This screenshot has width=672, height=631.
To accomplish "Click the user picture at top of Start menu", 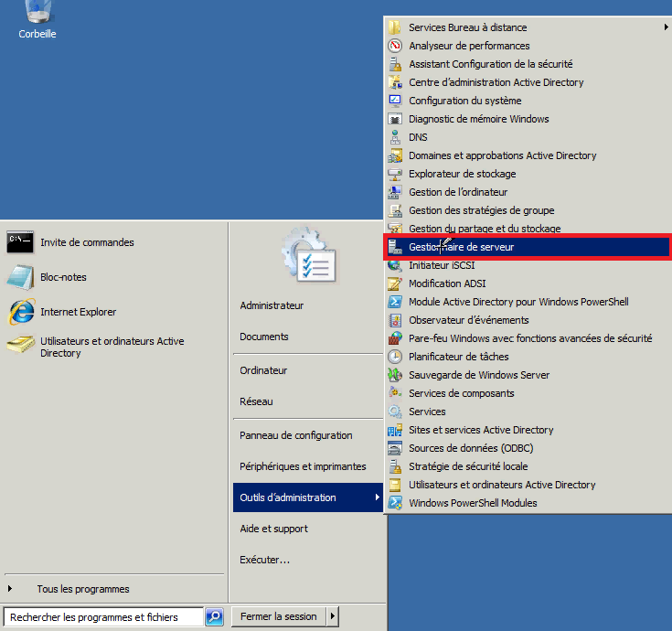I will click(x=310, y=255).
